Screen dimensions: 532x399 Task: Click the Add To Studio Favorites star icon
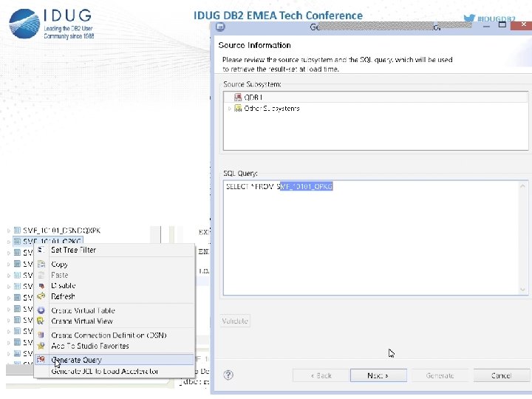pyautogui.click(x=41, y=346)
